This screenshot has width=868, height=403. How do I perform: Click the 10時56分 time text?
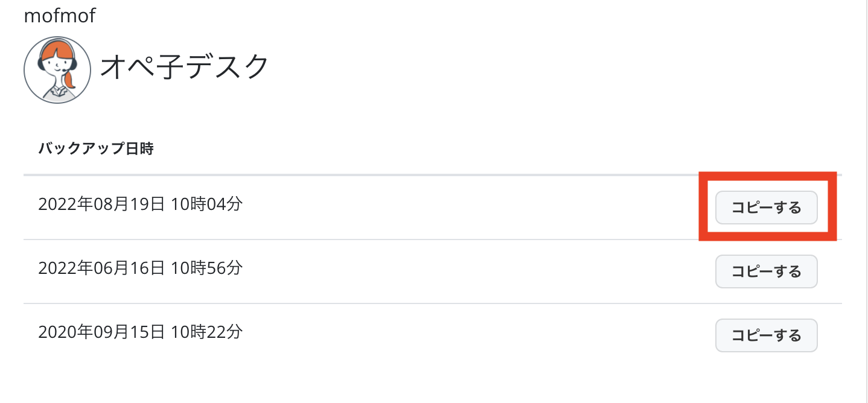206,268
